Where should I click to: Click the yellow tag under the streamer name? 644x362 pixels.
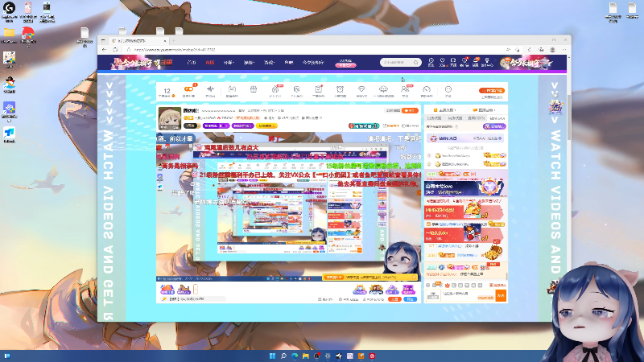[266, 126]
